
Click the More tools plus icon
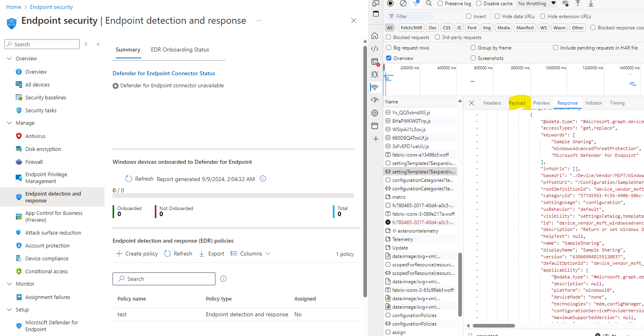coord(375,139)
